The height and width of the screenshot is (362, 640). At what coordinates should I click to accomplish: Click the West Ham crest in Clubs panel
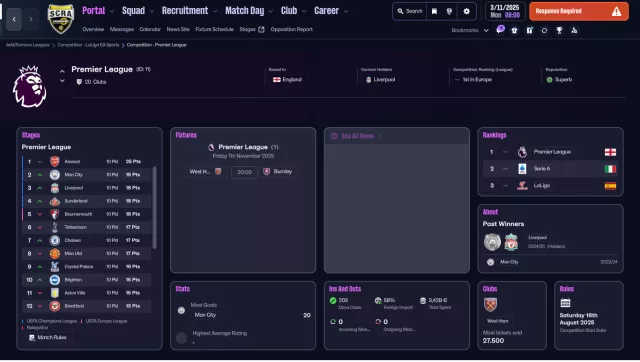(x=490, y=305)
